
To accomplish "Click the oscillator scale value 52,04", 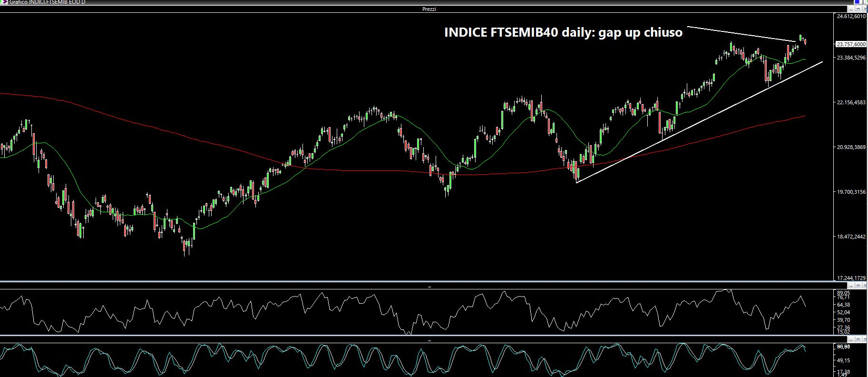I will point(843,312).
